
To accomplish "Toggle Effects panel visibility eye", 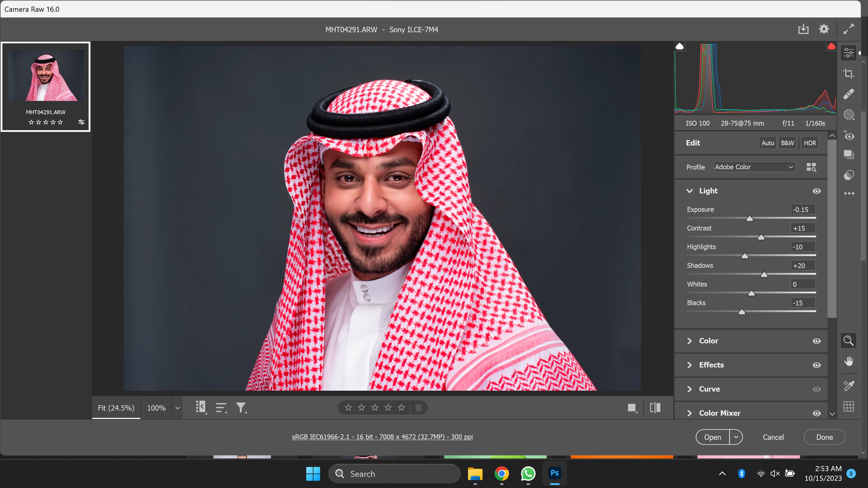I will tap(816, 365).
